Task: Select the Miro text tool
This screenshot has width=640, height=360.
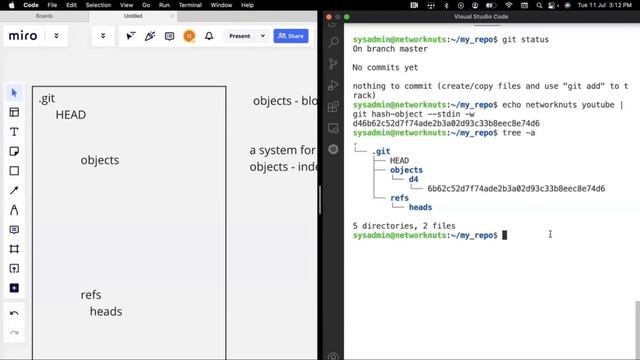Action: point(14,132)
